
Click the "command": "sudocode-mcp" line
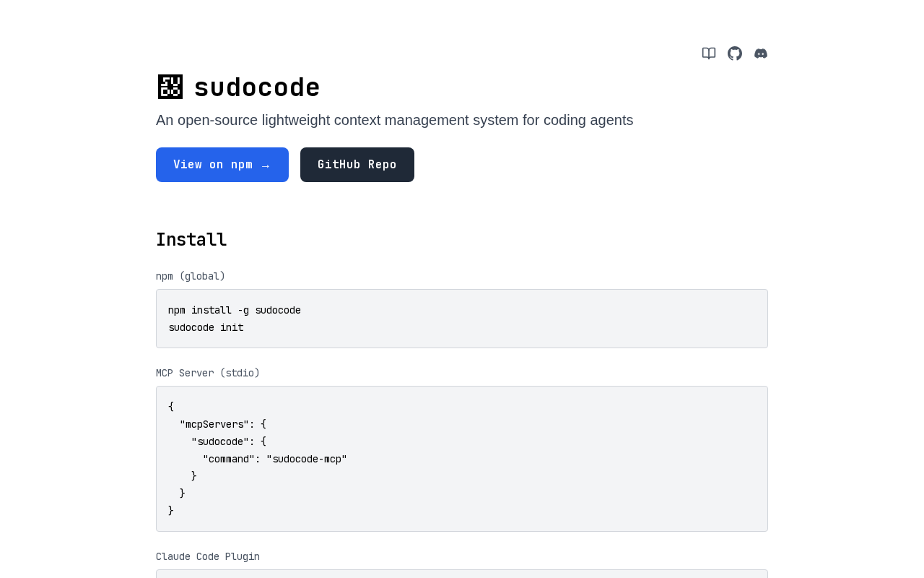pos(274,459)
